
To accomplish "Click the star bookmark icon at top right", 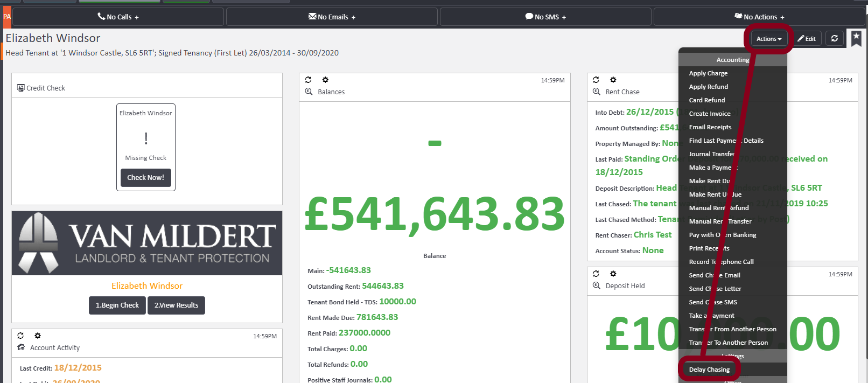I will click(856, 38).
